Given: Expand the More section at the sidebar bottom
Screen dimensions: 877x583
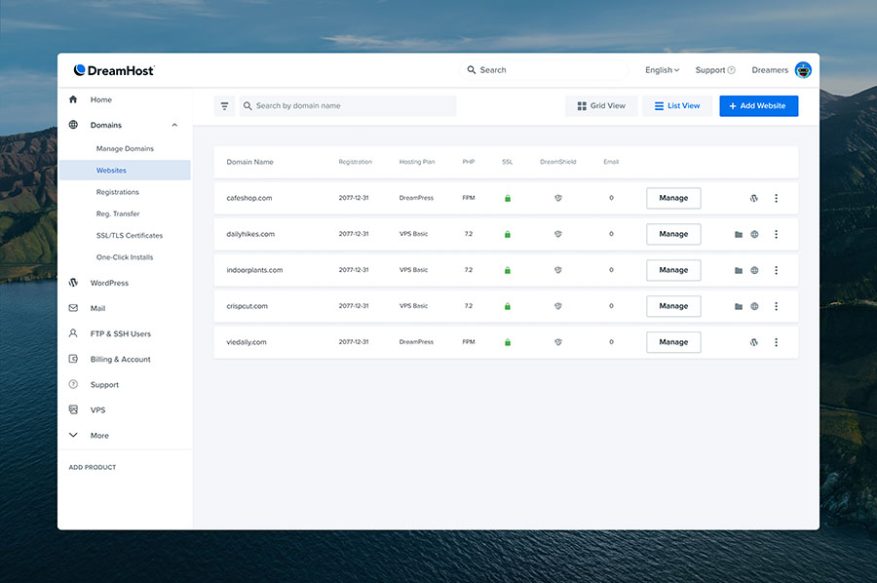Looking at the screenshot, I should [71, 435].
